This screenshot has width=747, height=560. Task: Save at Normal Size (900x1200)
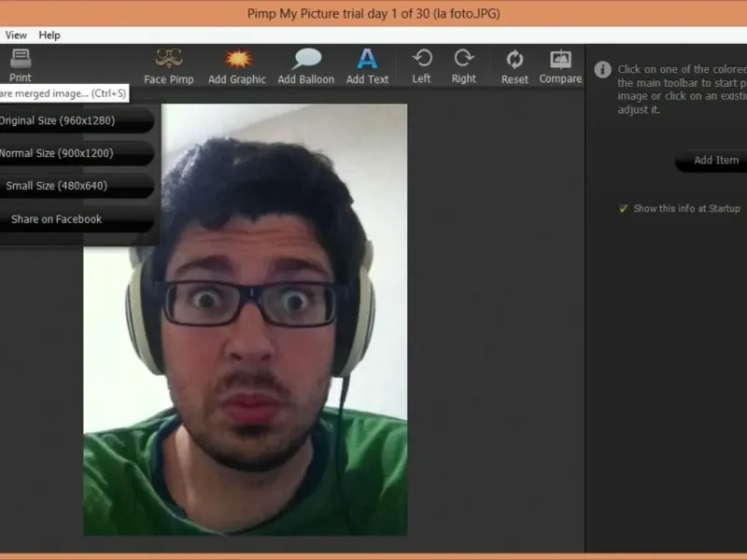point(77,153)
